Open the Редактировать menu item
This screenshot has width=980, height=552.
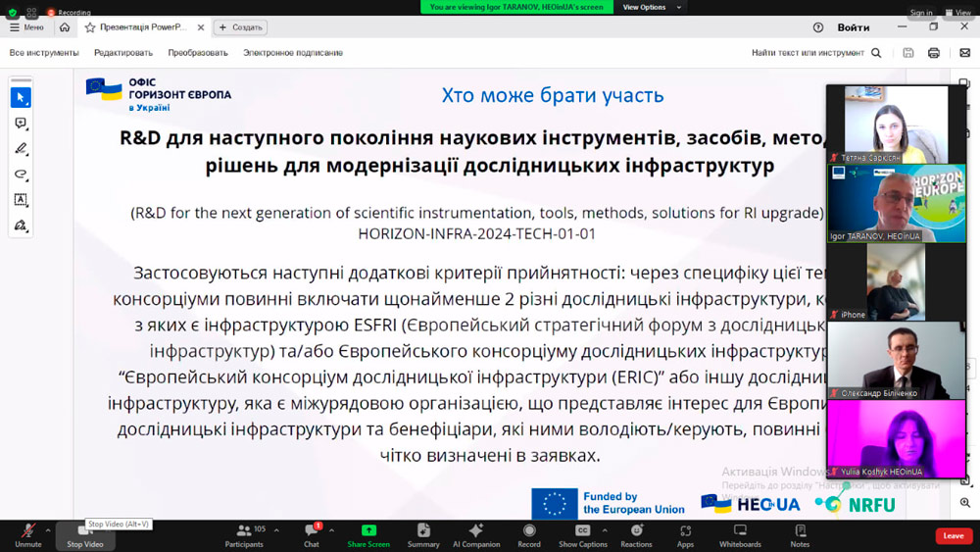click(123, 53)
